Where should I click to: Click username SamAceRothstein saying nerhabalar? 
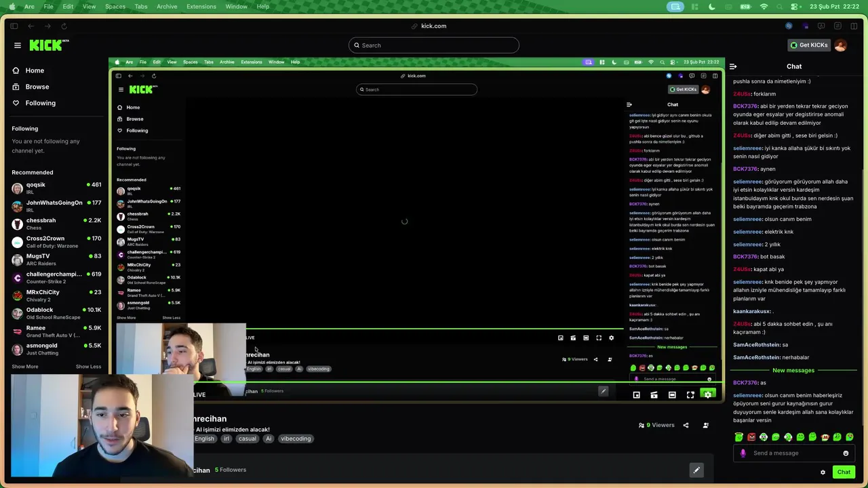coord(756,357)
